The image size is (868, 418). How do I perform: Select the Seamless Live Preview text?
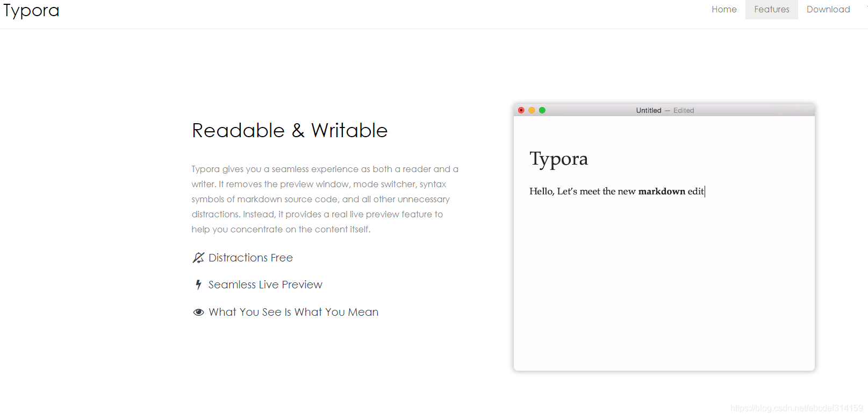(266, 285)
